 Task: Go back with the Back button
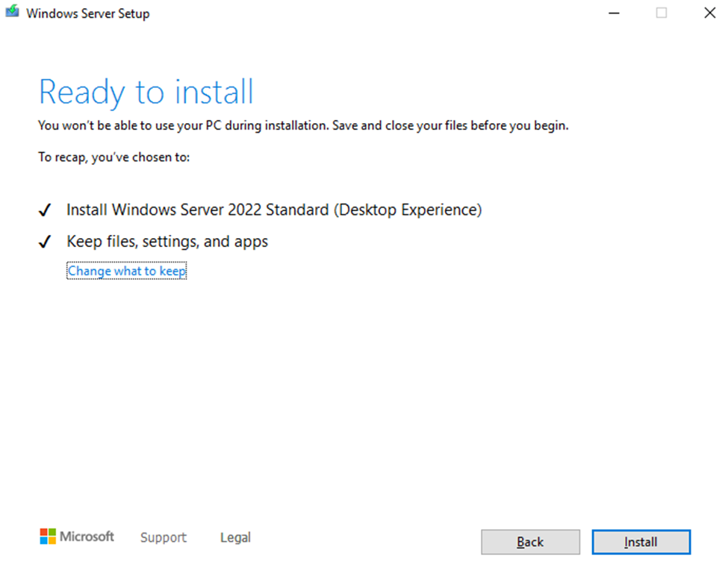[530, 542]
